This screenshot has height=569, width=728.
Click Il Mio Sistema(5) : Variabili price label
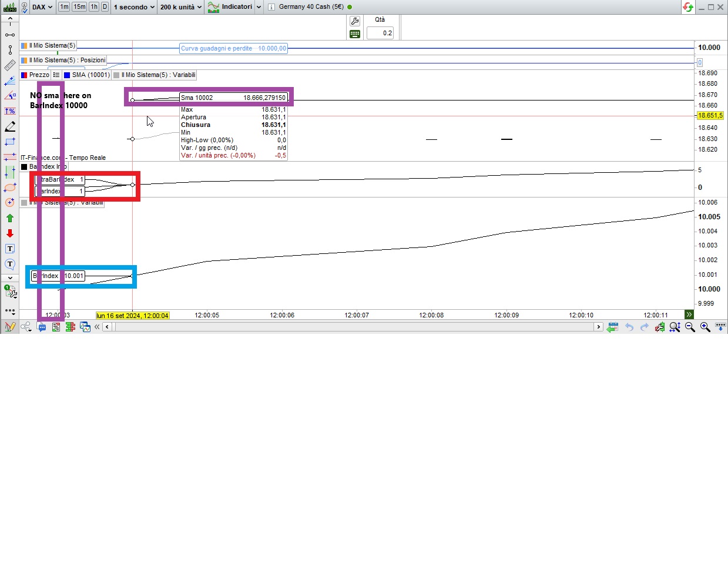pos(155,75)
